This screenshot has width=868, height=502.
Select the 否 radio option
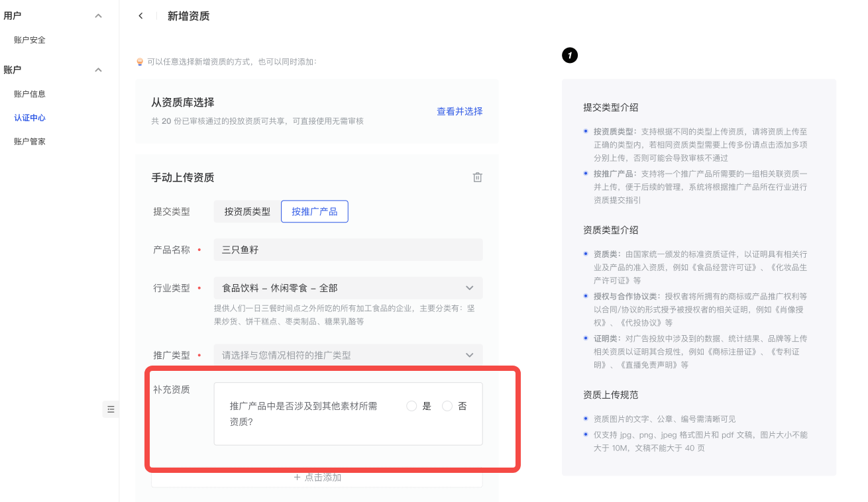point(447,406)
